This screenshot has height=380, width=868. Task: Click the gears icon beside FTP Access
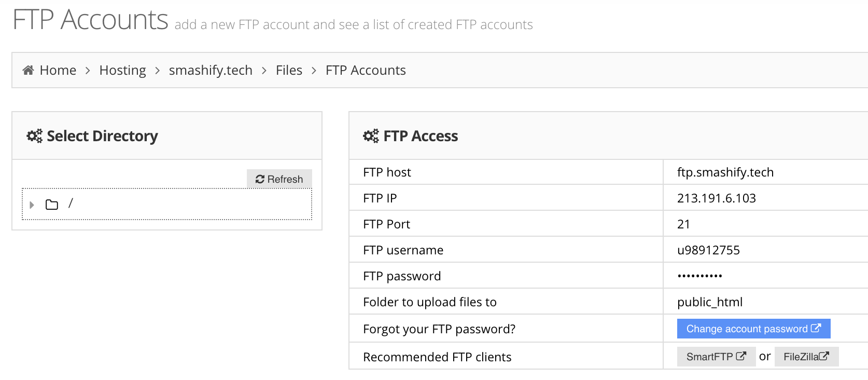371,136
